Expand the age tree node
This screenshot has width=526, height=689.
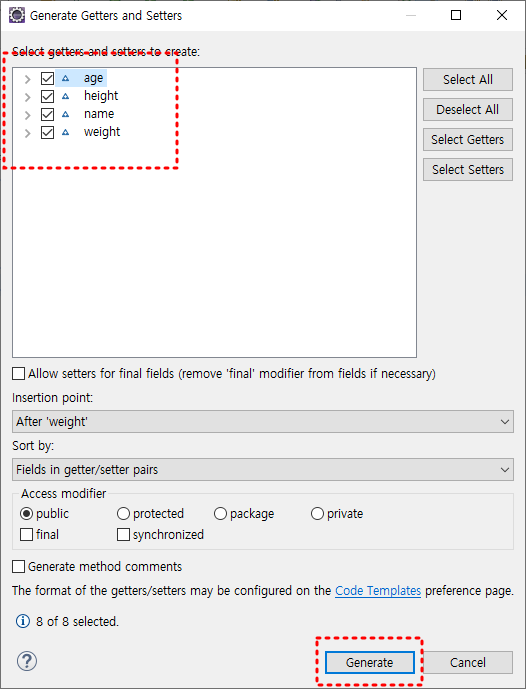click(x=28, y=79)
